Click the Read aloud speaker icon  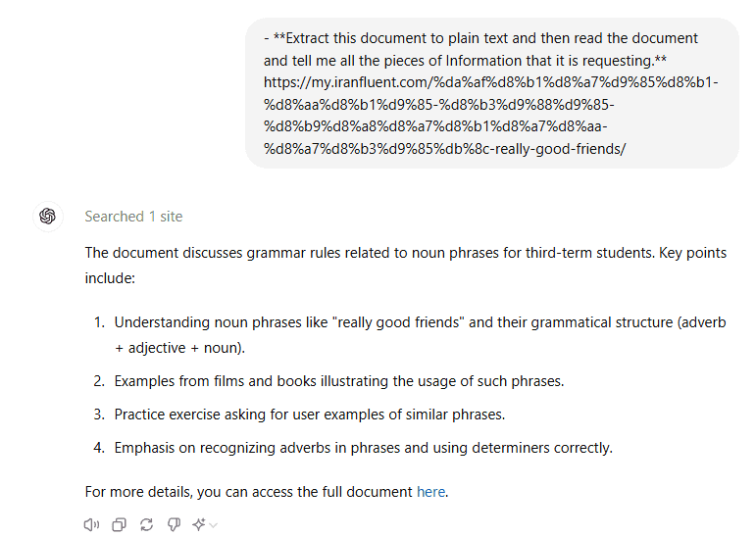point(91,524)
